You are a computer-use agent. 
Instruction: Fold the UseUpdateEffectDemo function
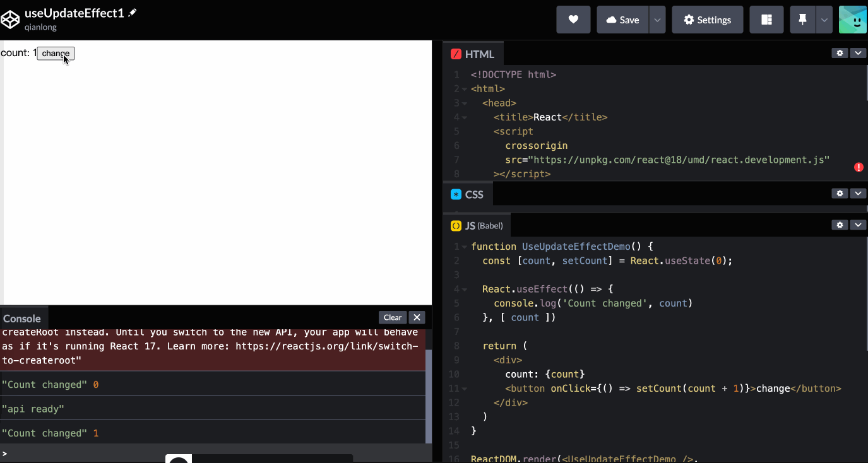(x=465, y=247)
